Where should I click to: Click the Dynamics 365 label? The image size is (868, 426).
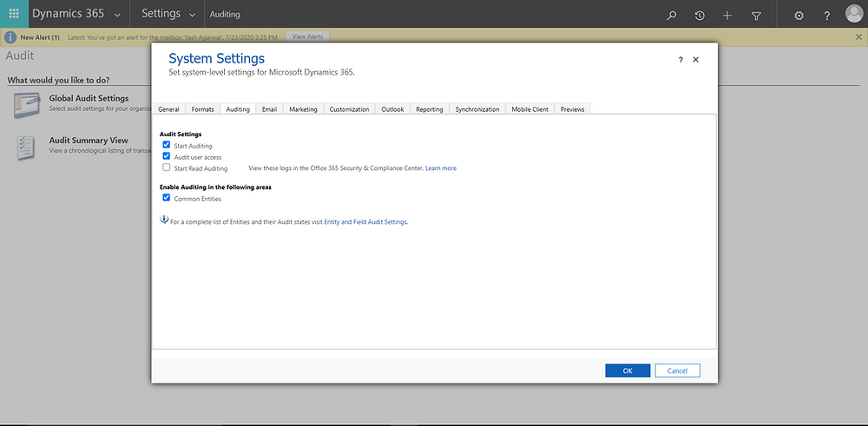68,14
